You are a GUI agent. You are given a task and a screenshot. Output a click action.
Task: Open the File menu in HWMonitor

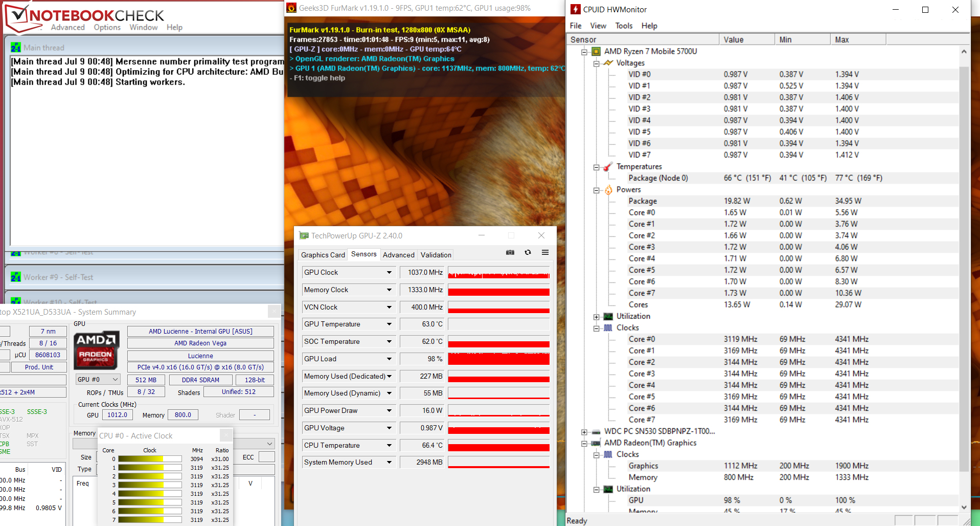[576, 26]
